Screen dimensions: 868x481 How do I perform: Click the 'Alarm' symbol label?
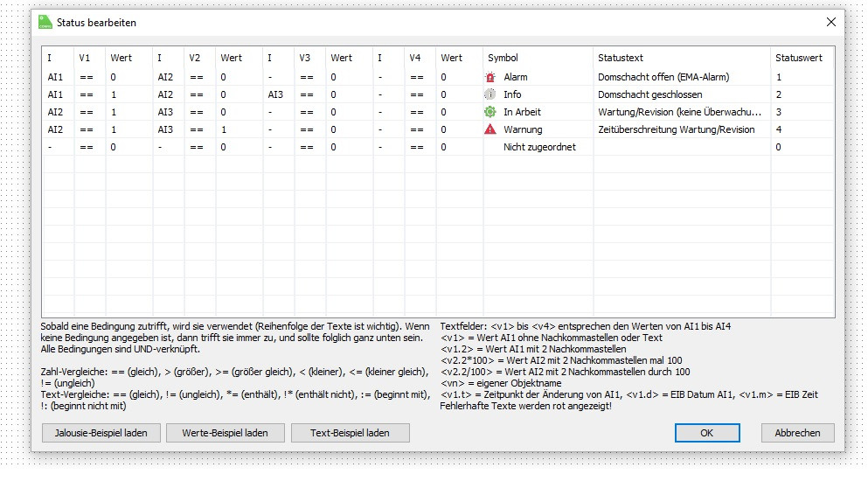(516, 78)
